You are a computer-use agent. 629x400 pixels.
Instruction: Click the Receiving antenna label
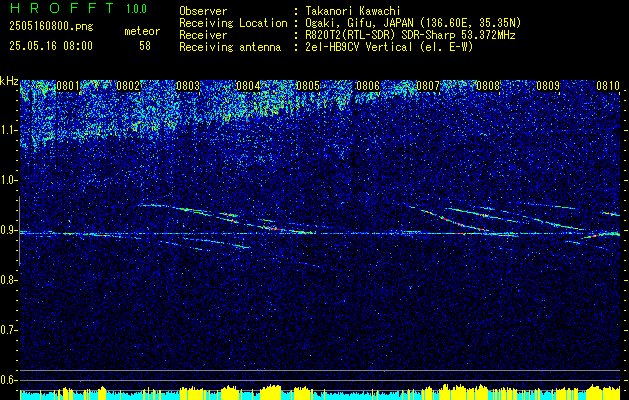coord(230,47)
